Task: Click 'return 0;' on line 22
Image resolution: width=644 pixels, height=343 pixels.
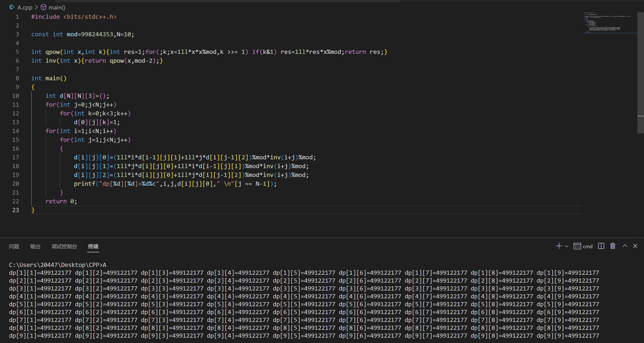Action: click(61, 201)
